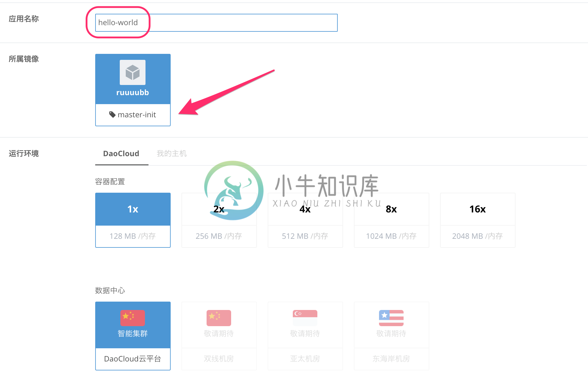
Task: Click the 应用名称 field label
Action: coord(24,19)
